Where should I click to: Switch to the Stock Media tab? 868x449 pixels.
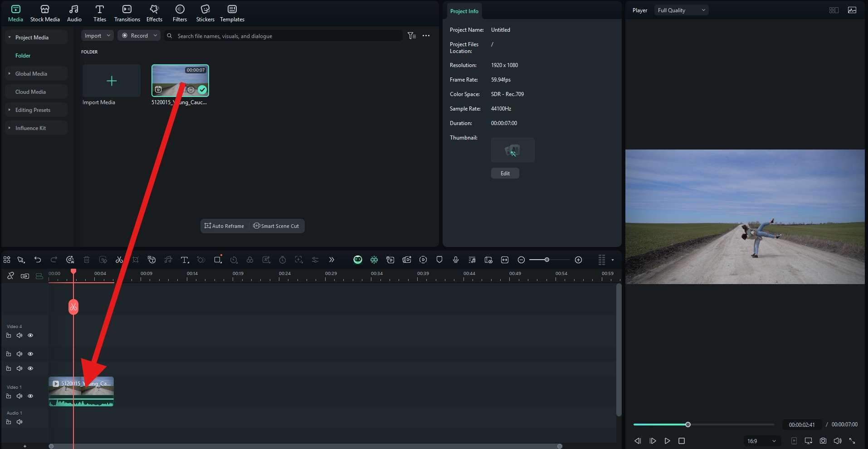click(x=45, y=13)
